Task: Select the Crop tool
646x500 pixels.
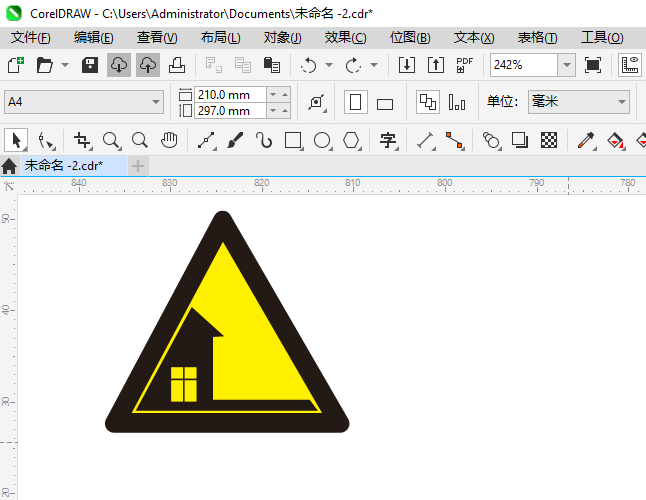Action: (82, 140)
